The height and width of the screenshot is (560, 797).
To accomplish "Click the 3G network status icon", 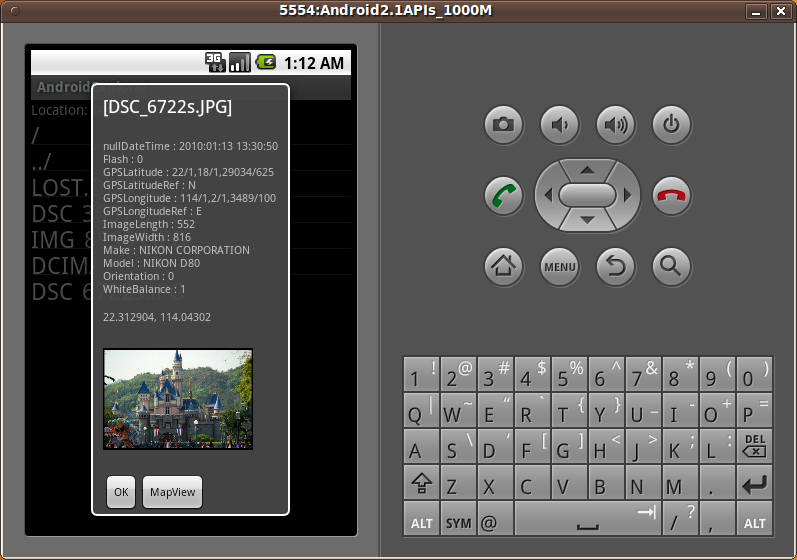I will (x=215, y=63).
